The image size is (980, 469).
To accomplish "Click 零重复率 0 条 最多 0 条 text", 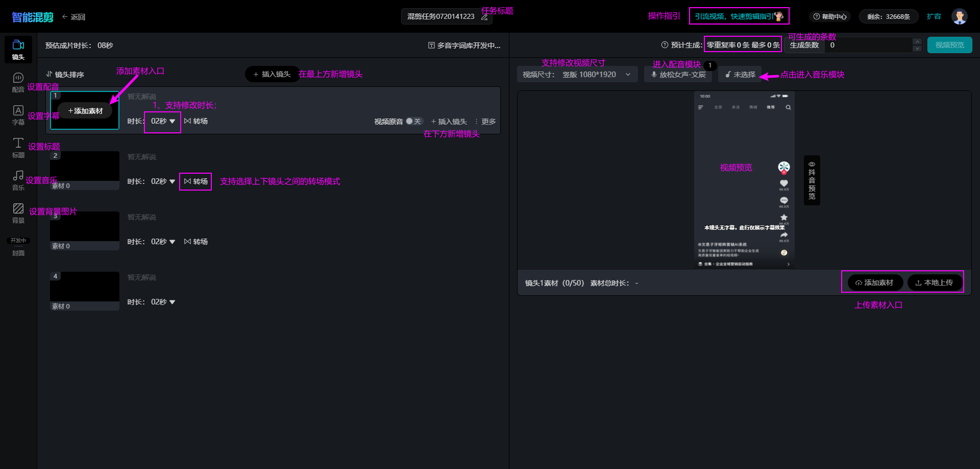I will click(743, 45).
